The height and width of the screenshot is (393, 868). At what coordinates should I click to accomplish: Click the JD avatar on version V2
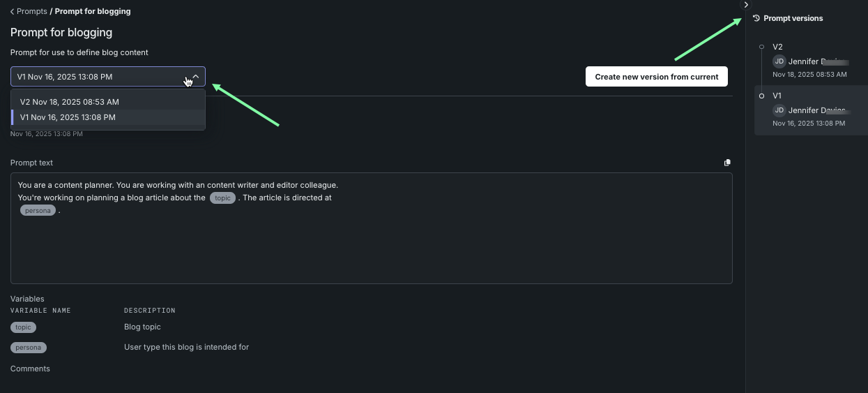[779, 61]
